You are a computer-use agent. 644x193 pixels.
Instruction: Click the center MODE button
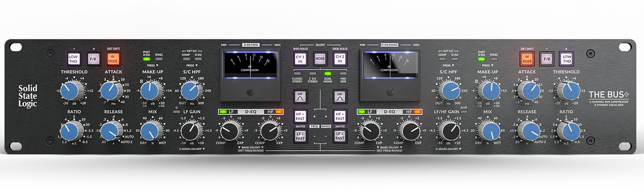(x=320, y=59)
